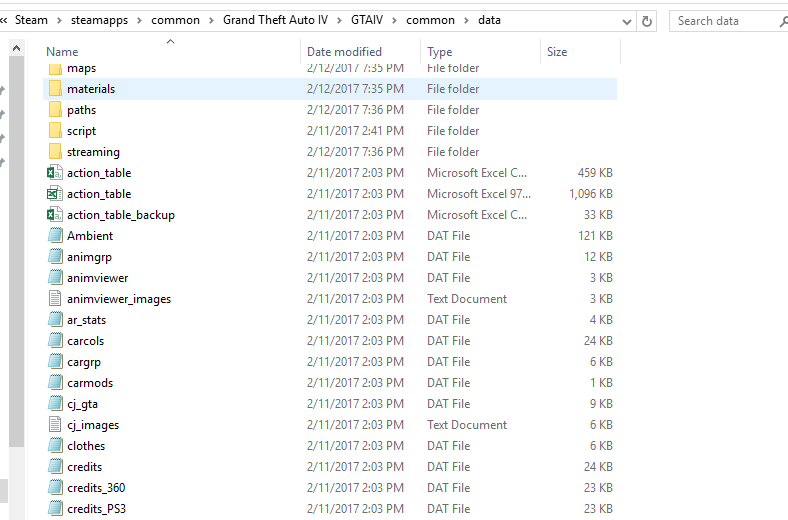Select the carcols file name

click(85, 341)
